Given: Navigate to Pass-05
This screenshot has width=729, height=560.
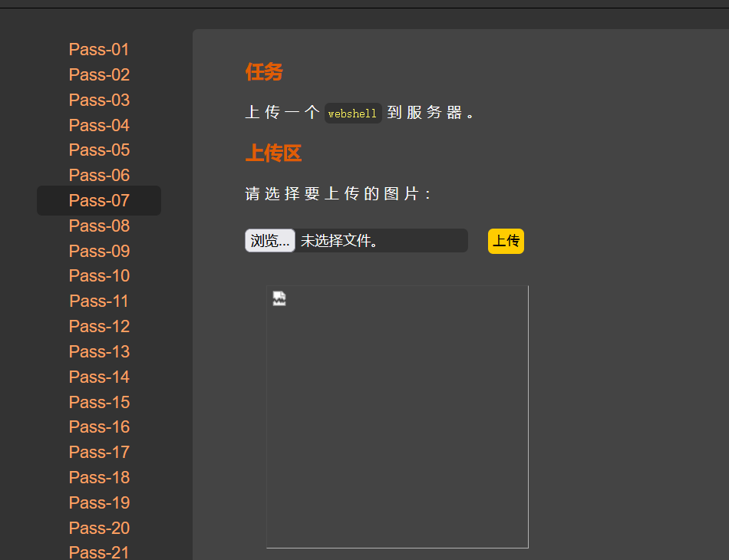Looking at the screenshot, I should tap(99, 150).
